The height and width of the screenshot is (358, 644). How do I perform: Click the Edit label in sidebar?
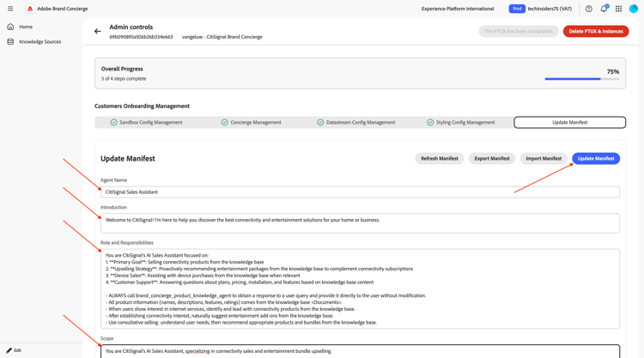click(18, 350)
